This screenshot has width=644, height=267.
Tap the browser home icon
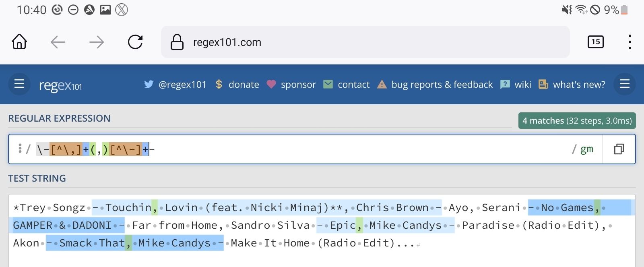tap(19, 42)
